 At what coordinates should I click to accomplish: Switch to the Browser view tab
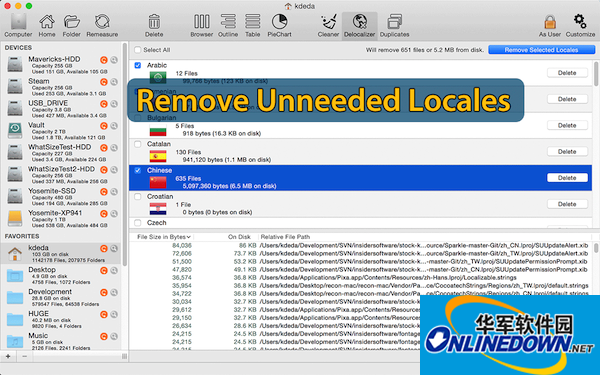202,26
